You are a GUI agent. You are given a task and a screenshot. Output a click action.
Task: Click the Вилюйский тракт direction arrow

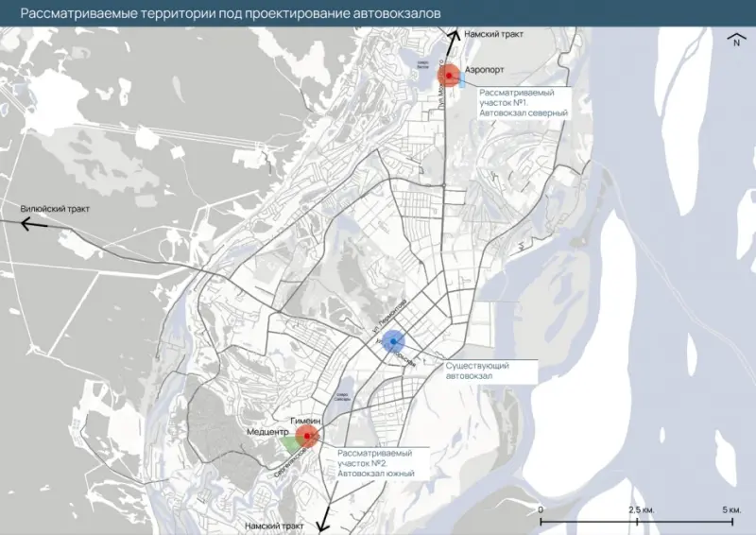[x=34, y=224]
